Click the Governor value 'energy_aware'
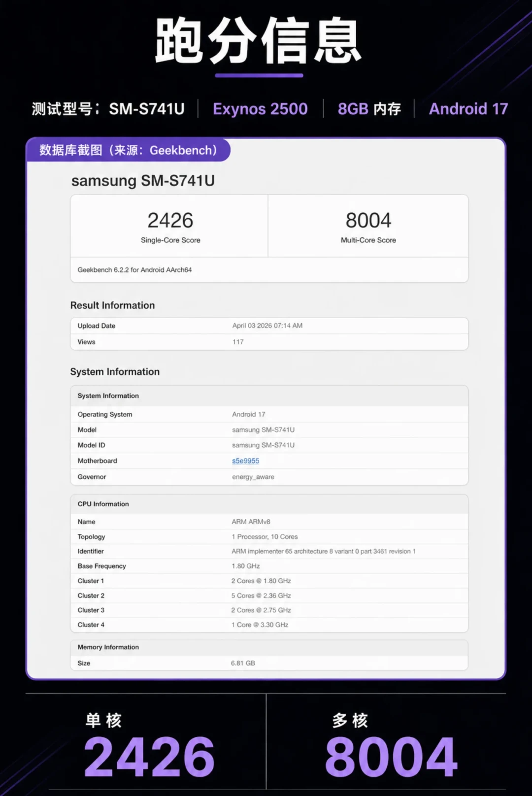This screenshot has height=796, width=532. [253, 477]
